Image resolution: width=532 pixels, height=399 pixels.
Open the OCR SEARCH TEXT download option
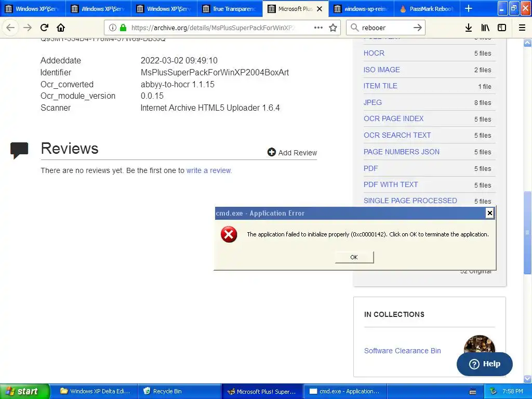[397, 135]
